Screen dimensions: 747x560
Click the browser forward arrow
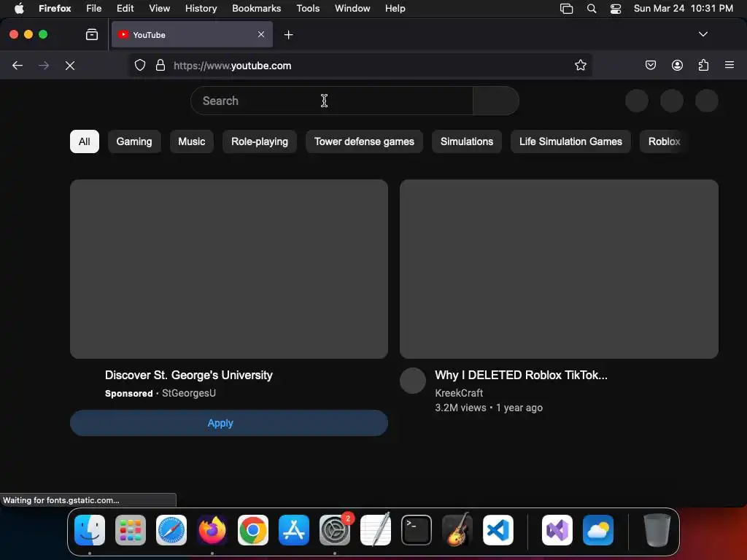coord(44,65)
